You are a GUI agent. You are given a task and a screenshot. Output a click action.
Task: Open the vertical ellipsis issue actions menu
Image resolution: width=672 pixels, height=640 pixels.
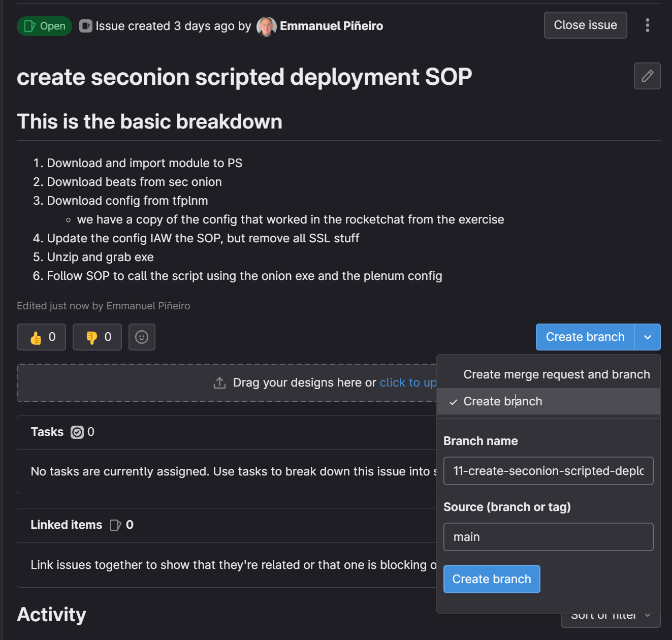[x=647, y=25]
